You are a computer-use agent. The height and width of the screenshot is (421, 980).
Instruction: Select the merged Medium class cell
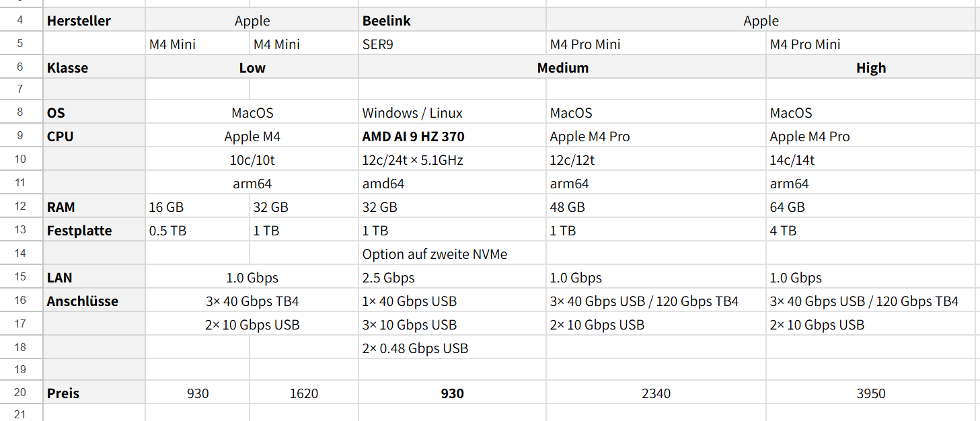click(562, 68)
